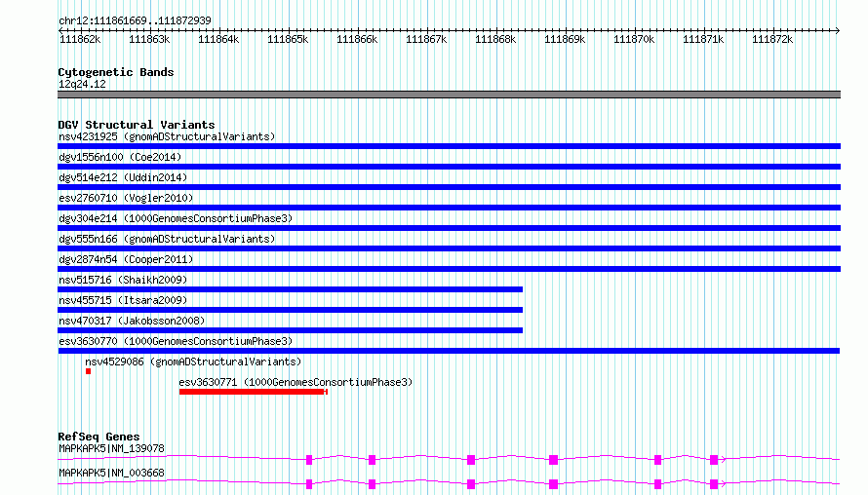Viewport: 868px width, 495px height.
Task: Click the Cytogenetic Bands track heading
Action: 116,72
